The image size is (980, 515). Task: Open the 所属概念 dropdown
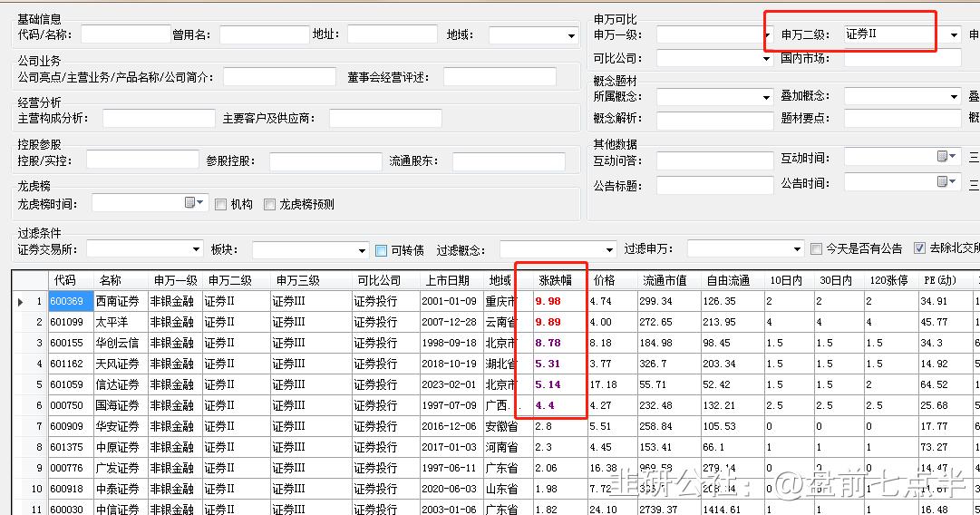tap(767, 97)
